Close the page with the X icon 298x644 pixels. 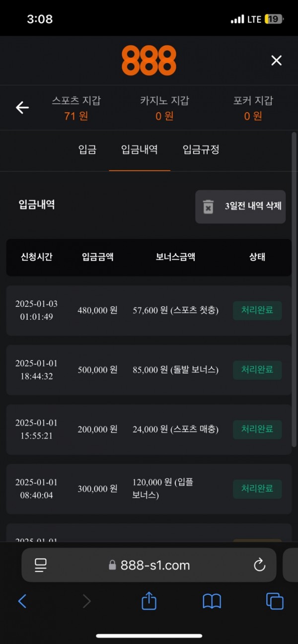pos(276,61)
